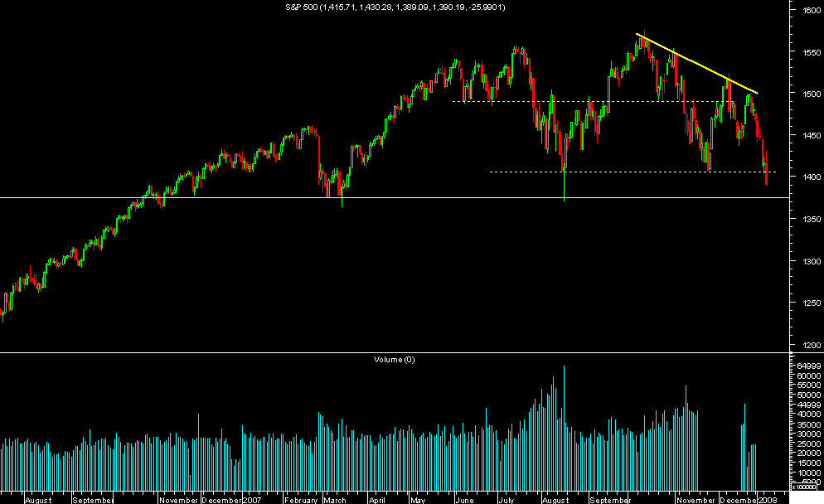Select the upper dotted line near 1490
Viewport: 824px width, 504px height.
click(x=594, y=101)
